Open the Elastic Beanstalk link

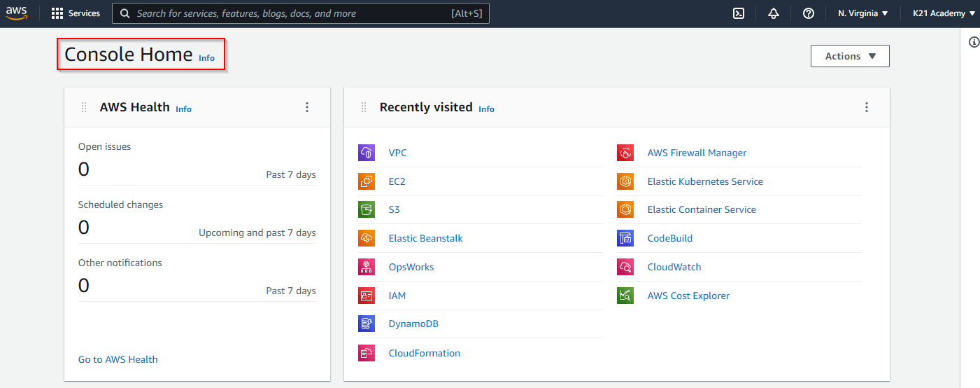coord(425,238)
